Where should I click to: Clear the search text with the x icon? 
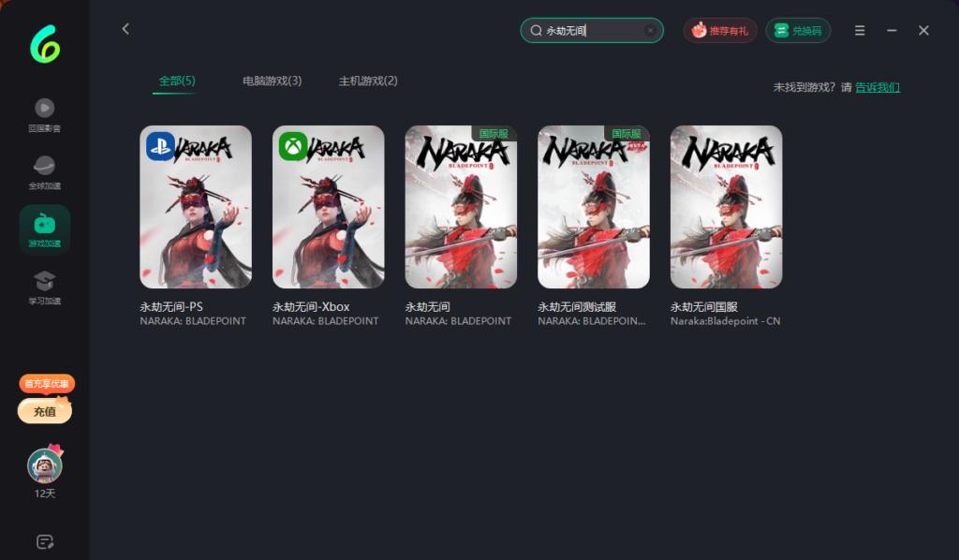[x=650, y=31]
